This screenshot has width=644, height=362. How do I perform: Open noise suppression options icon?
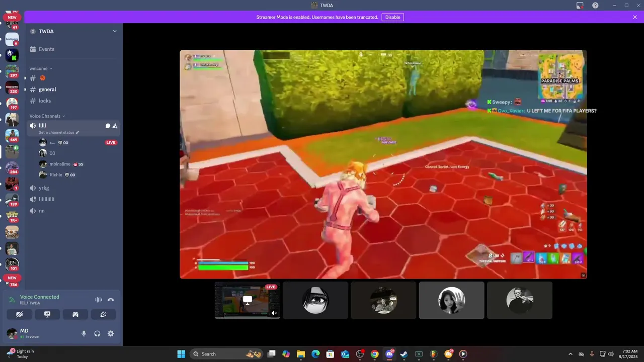pos(99,300)
